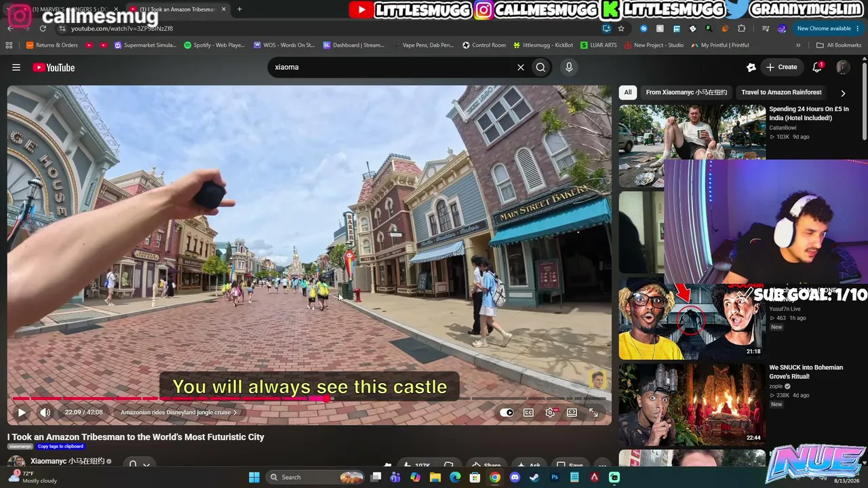The width and height of the screenshot is (868, 488).
Task: Open a new browser tab
Action: click(239, 9)
